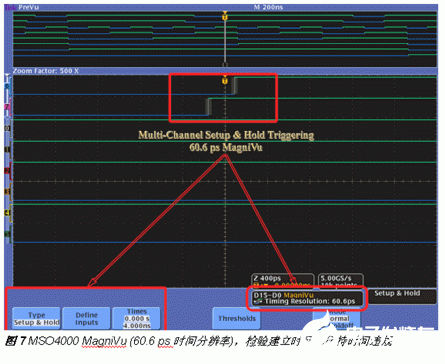
Task: Open the Type Setup & Hold menu
Action: pos(37,318)
